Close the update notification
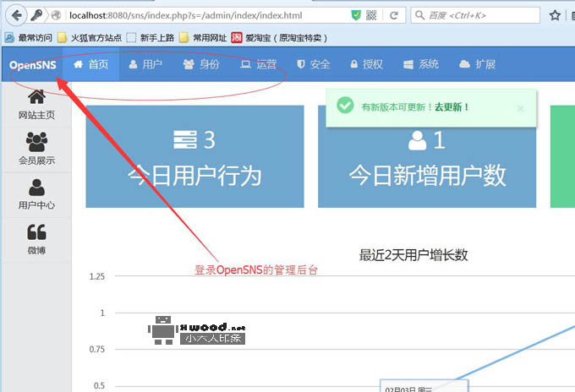Screen dimensions: 575x392 [x=520, y=108]
